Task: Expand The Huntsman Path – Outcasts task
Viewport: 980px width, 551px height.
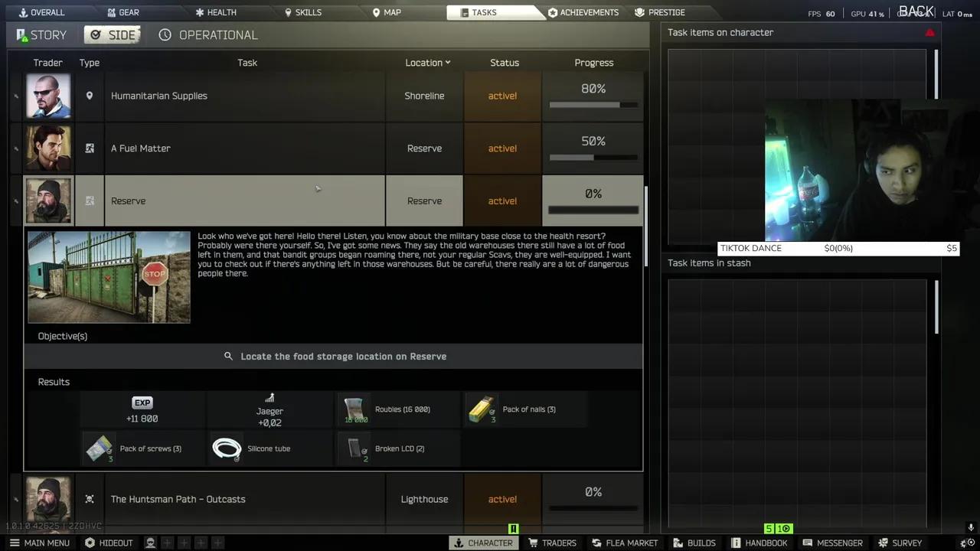Action: point(245,499)
